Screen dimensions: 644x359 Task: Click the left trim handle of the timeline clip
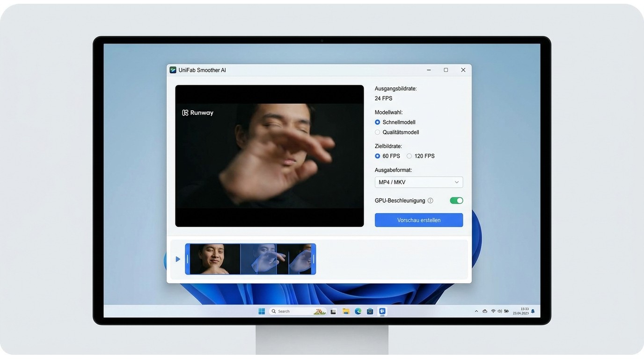click(188, 259)
